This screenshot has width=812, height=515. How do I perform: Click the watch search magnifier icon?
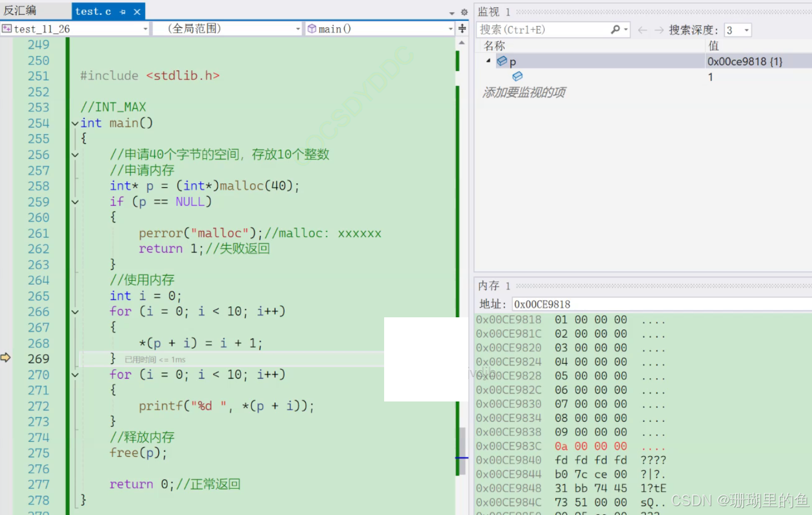[615, 29]
